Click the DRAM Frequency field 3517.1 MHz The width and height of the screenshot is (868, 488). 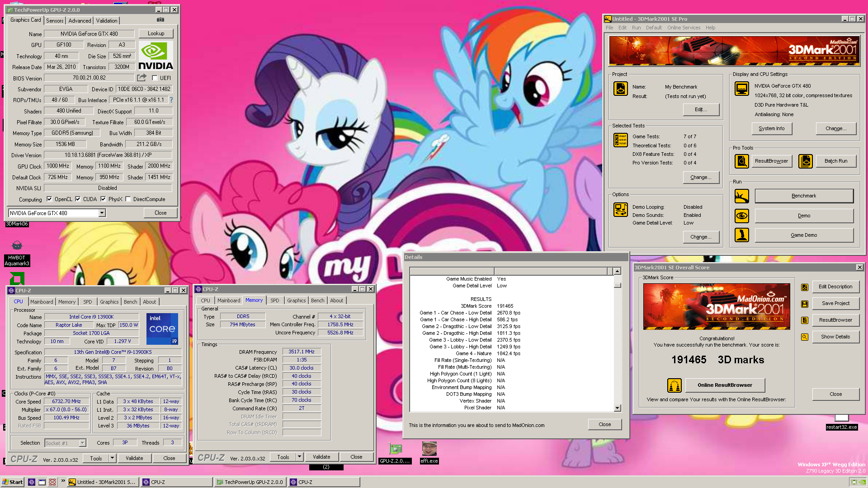tap(302, 352)
